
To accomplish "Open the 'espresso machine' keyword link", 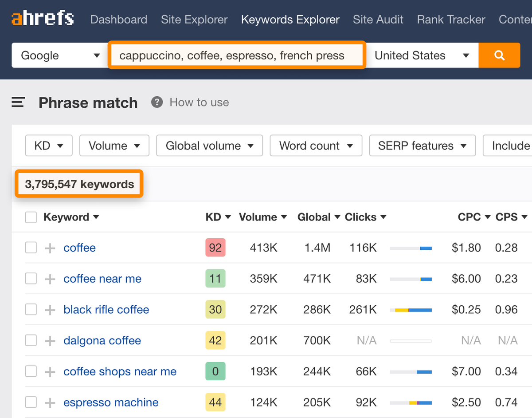I will click(x=111, y=403).
